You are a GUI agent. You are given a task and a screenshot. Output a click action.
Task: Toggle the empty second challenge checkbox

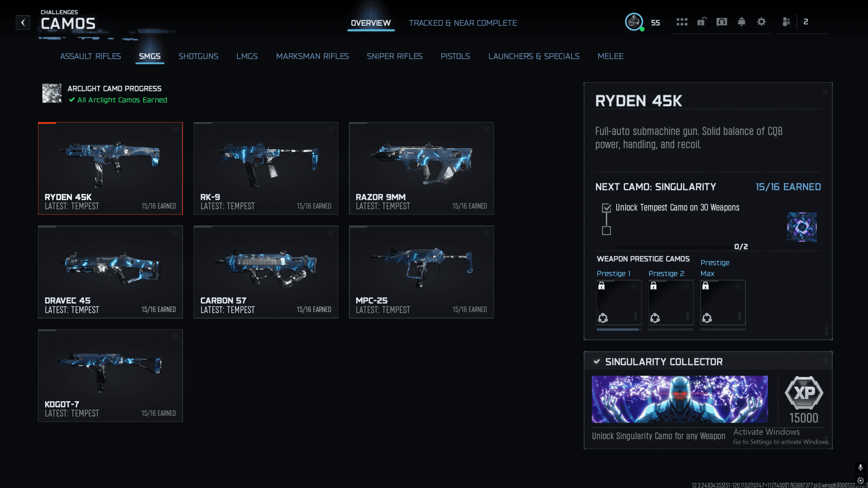[x=606, y=231]
